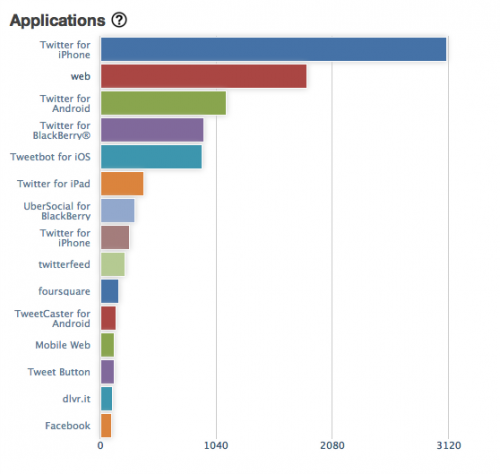This screenshot has height=474, width=500.
Task: Click the 'Twitter for iPad' label
Action: tap(54, 184)
